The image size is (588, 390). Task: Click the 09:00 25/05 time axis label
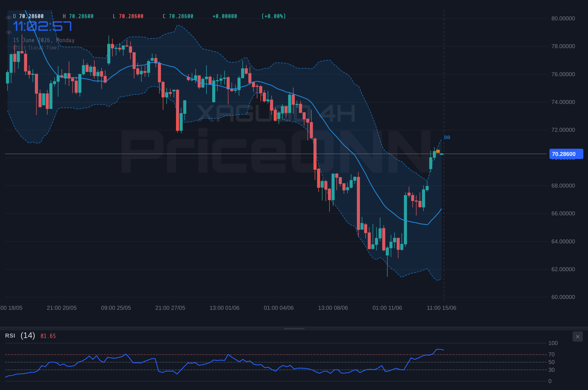[x=116, y=308]
